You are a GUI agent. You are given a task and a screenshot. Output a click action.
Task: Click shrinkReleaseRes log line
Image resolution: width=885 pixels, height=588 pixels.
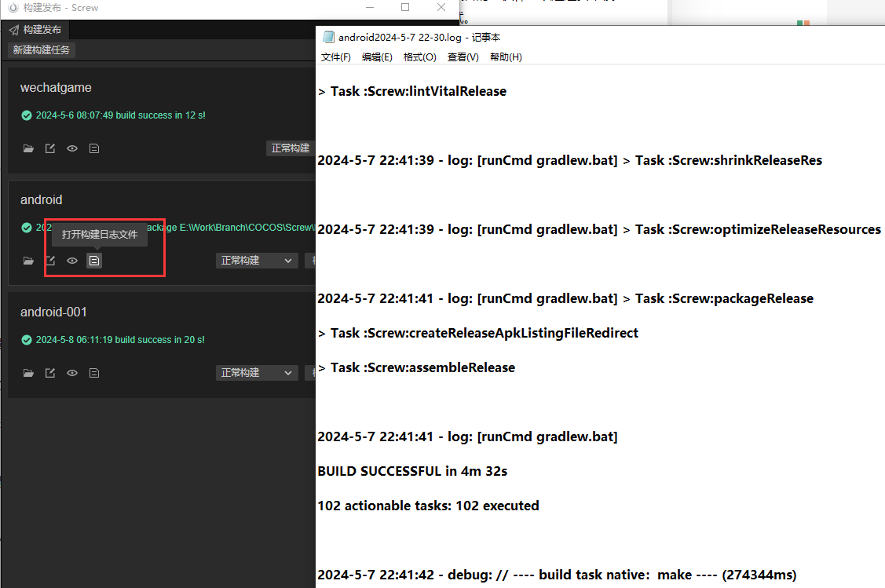click(x=570, y=160)
